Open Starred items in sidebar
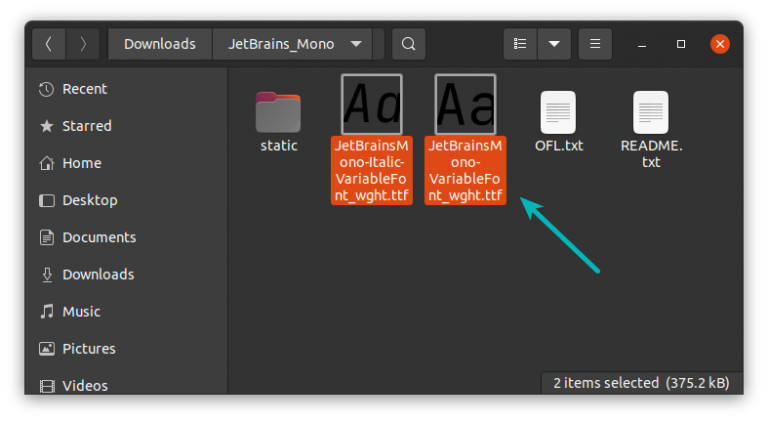768x423 pixels. [87, 126]
